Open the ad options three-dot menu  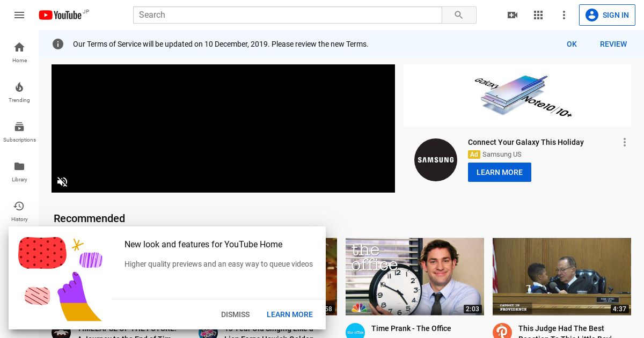pyautogui.click(x=625, y=142)
